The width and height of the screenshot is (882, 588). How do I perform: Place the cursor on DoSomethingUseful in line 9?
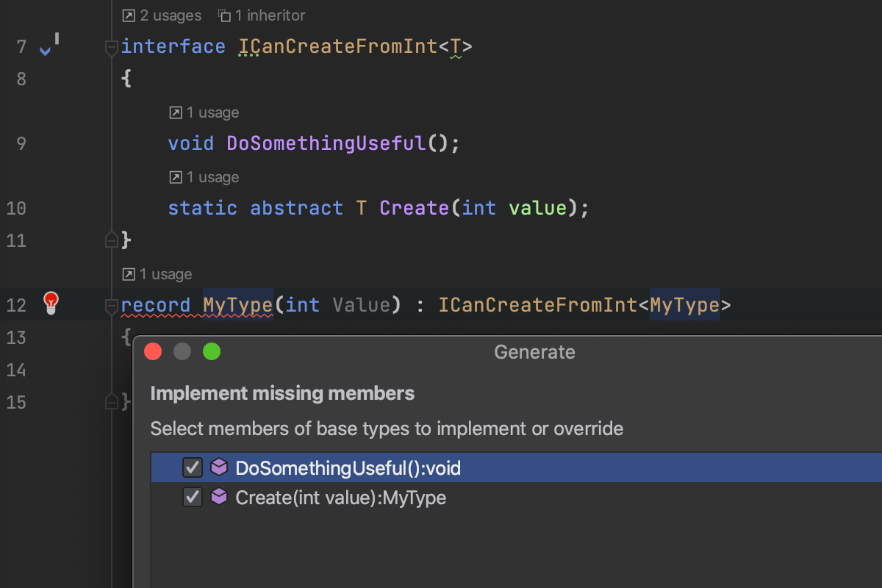[326, 143]
